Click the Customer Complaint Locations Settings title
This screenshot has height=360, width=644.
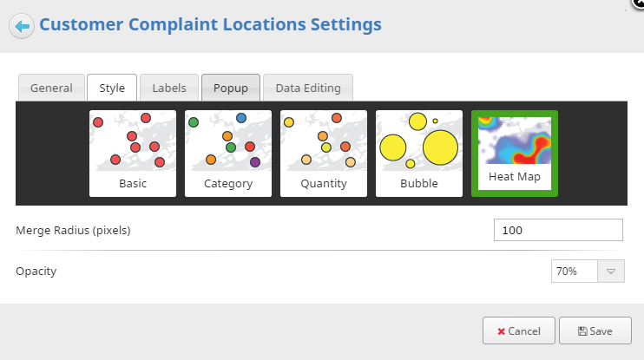(210, 24)
